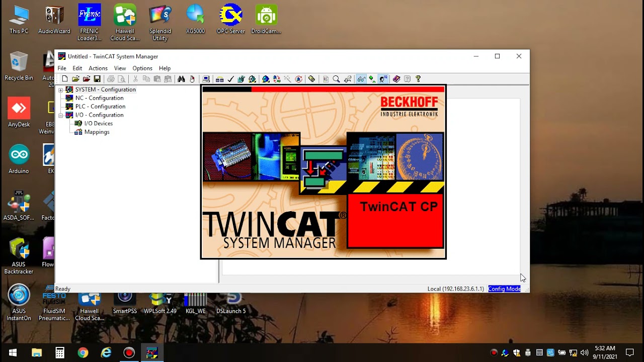Open XG5000 desktop shortcut
Image resolution: width=644 pixels, height=362 pixels.
pyautogui.click(x=195, y=20)
